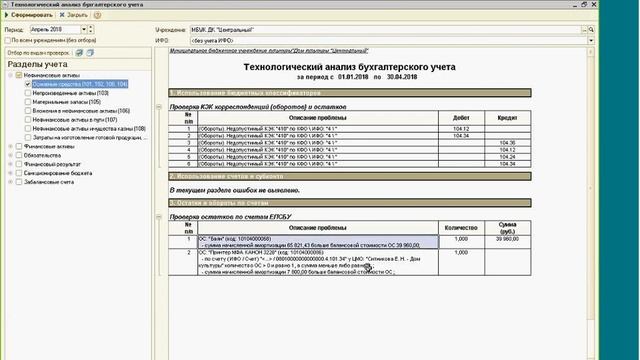Click debit cell 104.12 in row 1

(x=461, y=129)
